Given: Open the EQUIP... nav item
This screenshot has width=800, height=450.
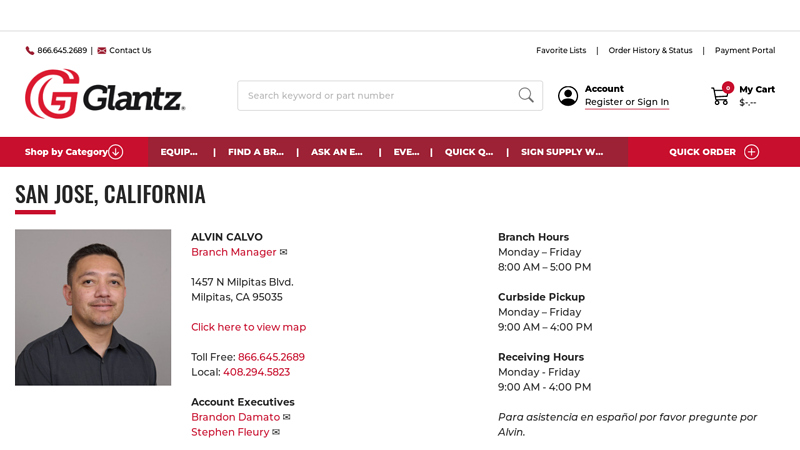Looking at the screenshot, I should 179,152.
